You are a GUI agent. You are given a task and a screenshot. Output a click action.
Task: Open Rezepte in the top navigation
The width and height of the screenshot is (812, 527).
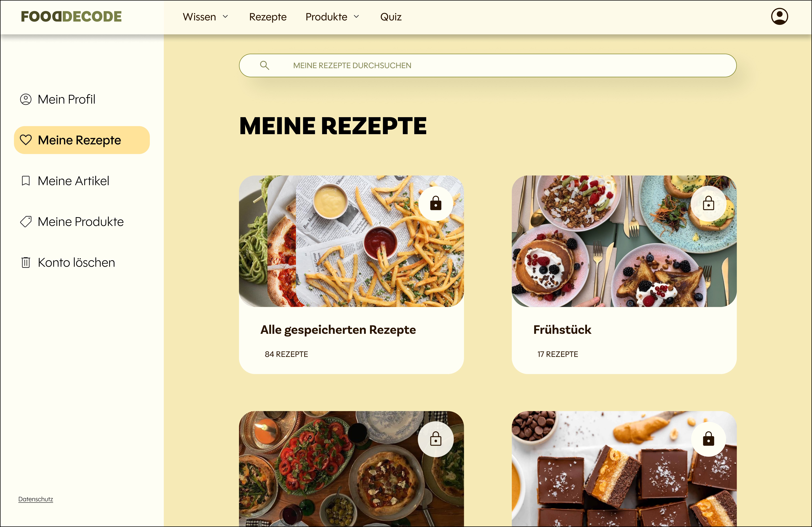tap(268, 17)
